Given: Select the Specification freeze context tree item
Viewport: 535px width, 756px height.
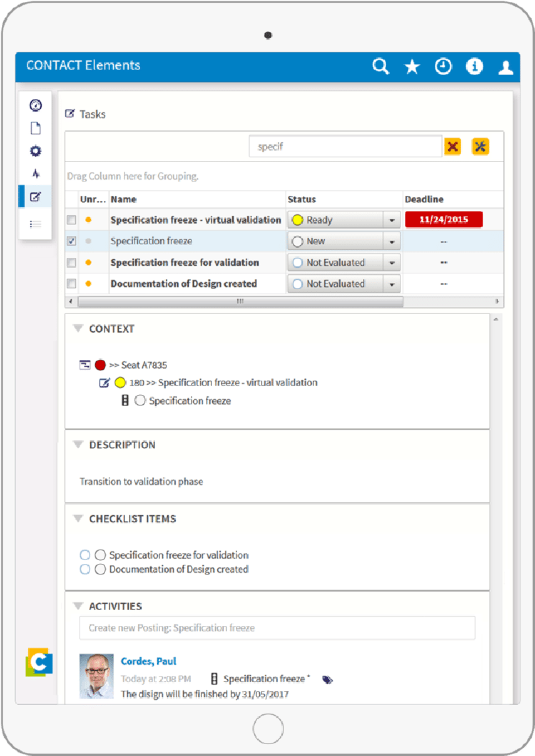Looking at the screenshot, I should point(189,400).
